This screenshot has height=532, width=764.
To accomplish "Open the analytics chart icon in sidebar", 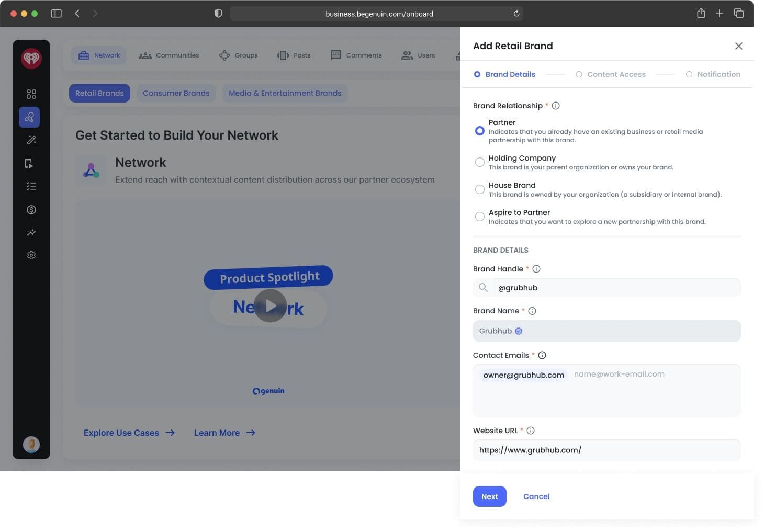I will [x=31, y=233].
